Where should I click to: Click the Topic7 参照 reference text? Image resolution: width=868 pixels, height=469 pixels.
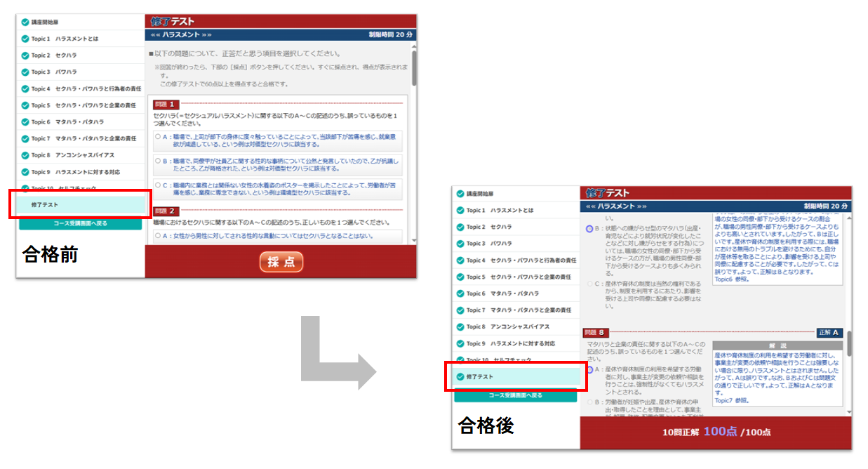pyautogui.click(x=731, y=401)
